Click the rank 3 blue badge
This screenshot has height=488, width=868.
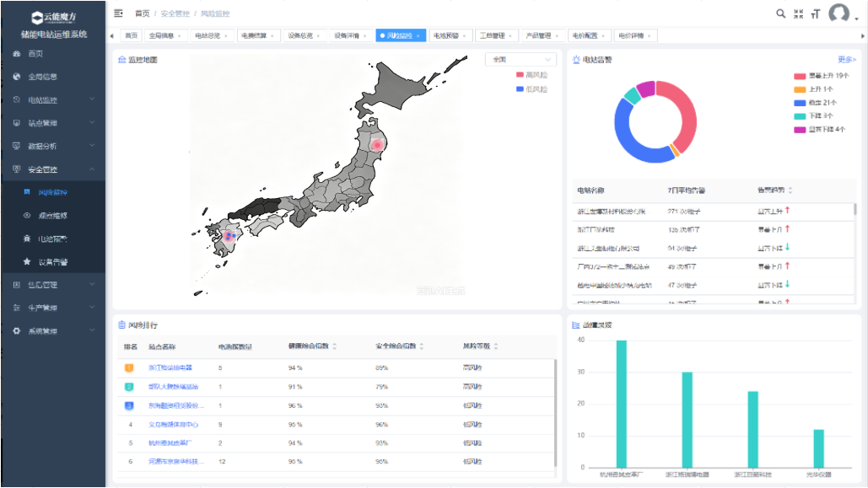tap(129, 405)
